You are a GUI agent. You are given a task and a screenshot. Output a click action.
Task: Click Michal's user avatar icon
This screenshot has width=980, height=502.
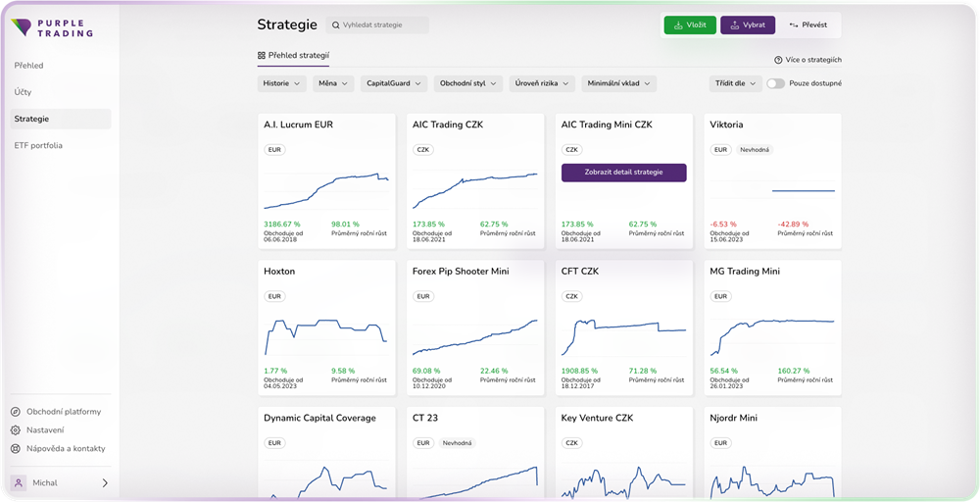[x=18, y=482]
